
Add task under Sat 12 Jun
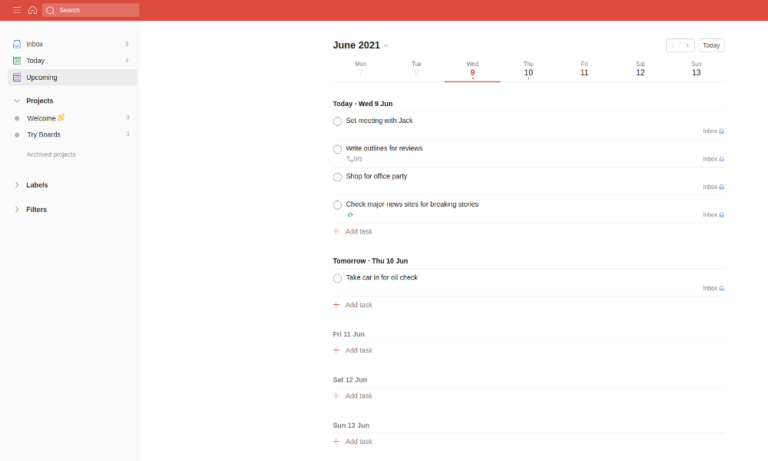[353, 396]
